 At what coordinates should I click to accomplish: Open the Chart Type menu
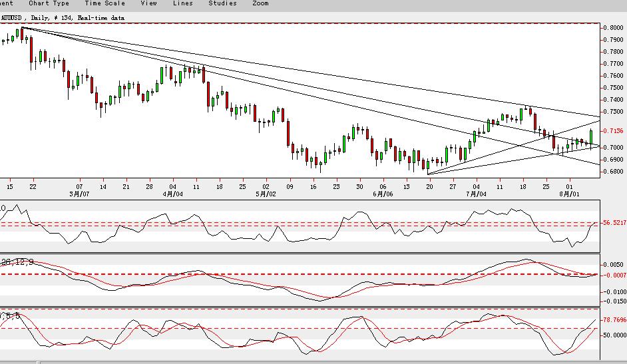pyautogui.click(x=49, y=3)
